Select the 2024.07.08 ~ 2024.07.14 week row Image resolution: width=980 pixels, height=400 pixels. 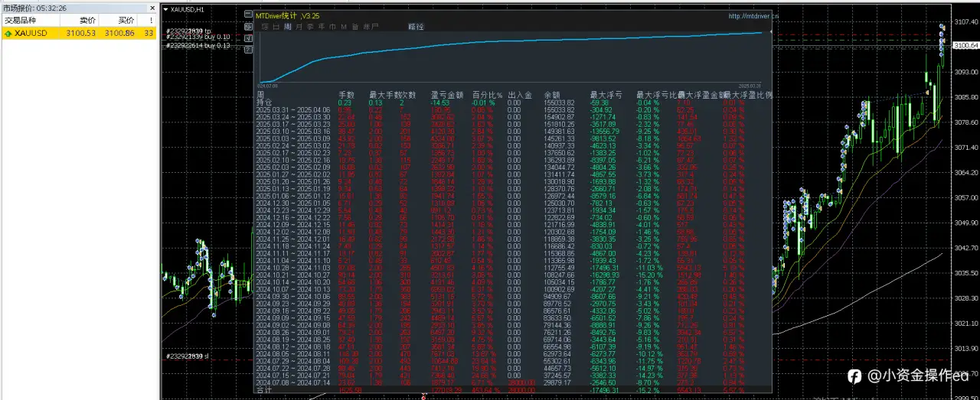click(x=293, y=382)
